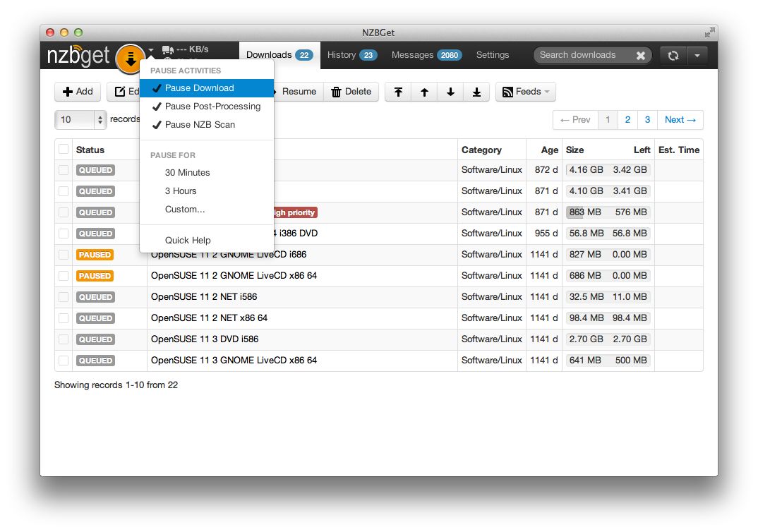The height and width of the screenshot is (532, 758).
Task: Click the progress bar showing 863 MB
Action: [x=608, y=212]
